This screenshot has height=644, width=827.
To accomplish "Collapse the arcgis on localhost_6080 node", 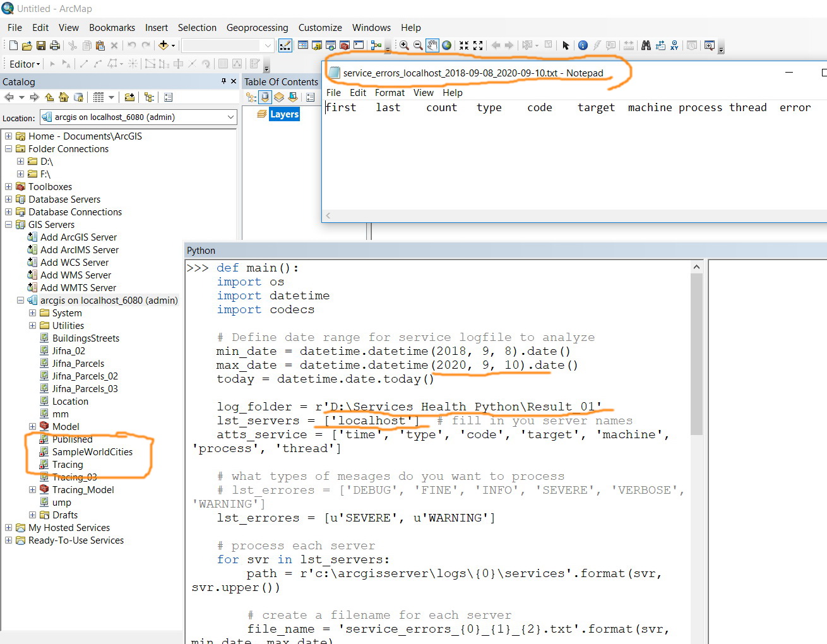I will (20, 300).
